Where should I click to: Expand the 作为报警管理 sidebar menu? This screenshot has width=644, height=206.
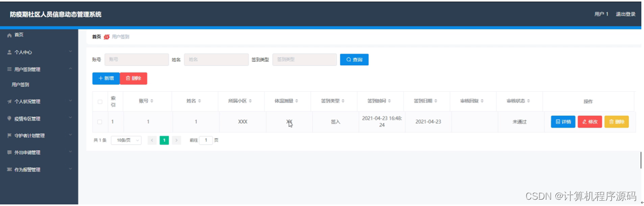click(70, 169)
